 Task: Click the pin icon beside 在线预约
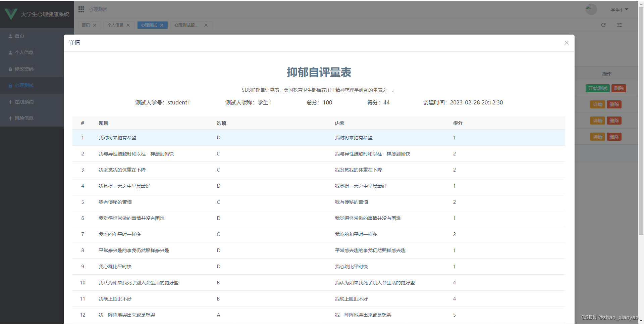point(10,102)
